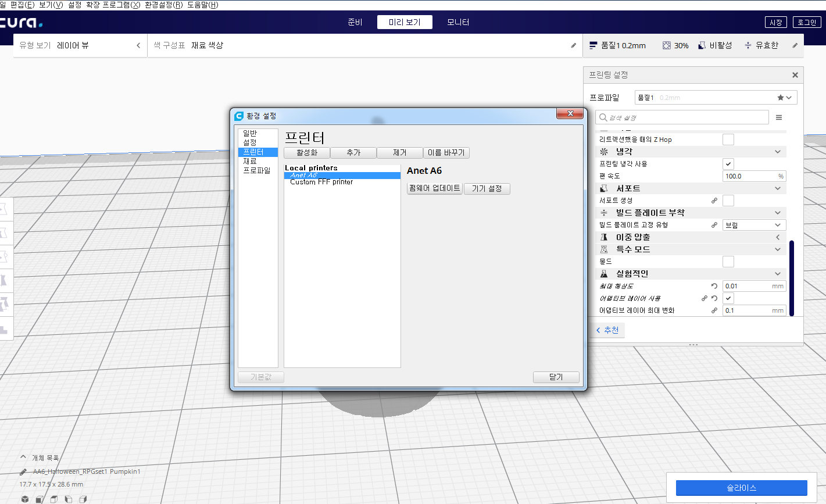This screenshot has height=504, width=826.
Task: Collapse the 실험적인 section chevron
Action: pyautogui.click(x=778, y=274)
